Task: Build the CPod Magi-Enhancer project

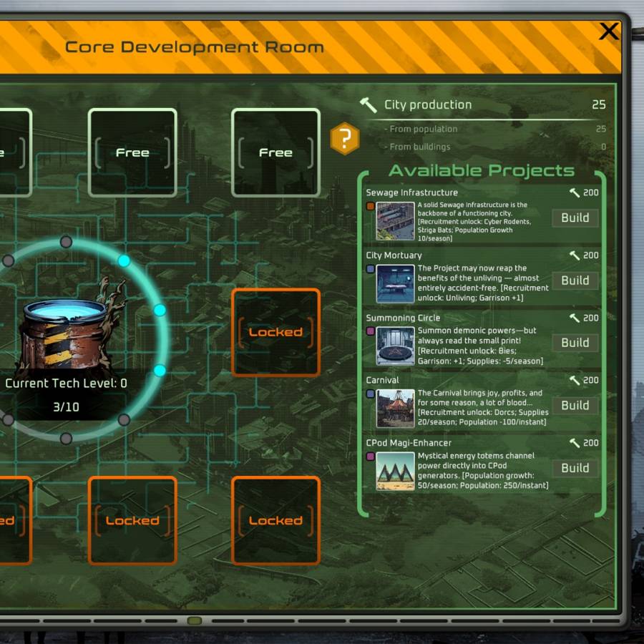Action: coord(575,468)
